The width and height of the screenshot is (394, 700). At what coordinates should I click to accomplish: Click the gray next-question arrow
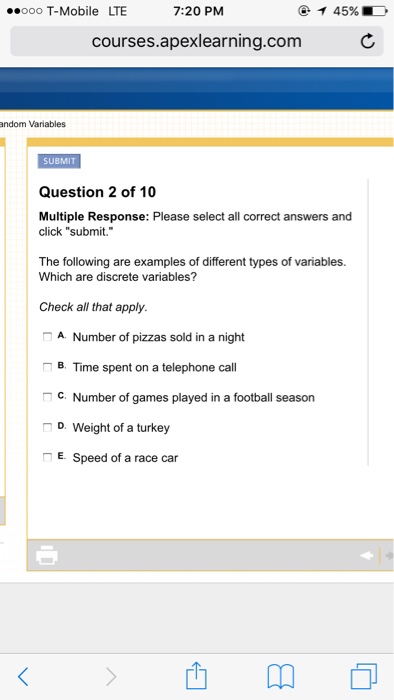(x=390, y=555)
